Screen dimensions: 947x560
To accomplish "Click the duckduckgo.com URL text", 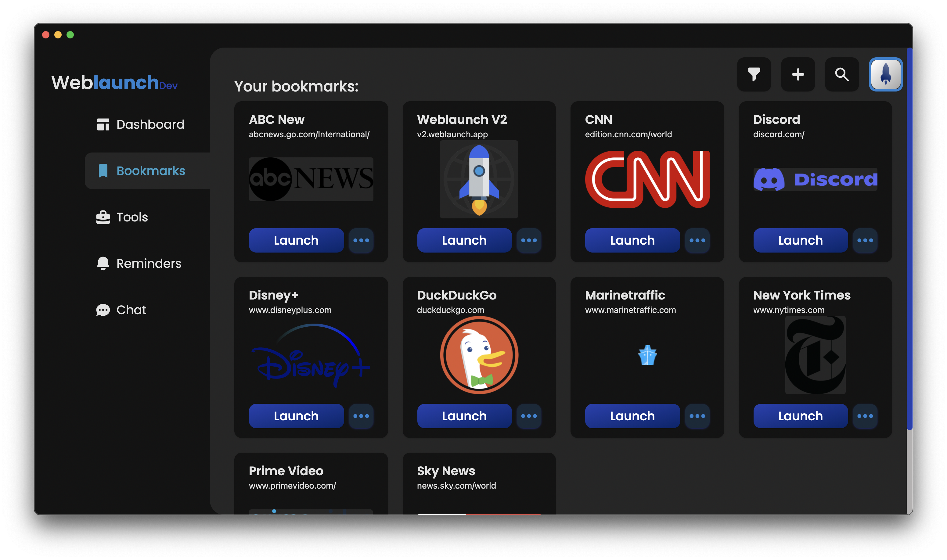I will tap(450, 310).
